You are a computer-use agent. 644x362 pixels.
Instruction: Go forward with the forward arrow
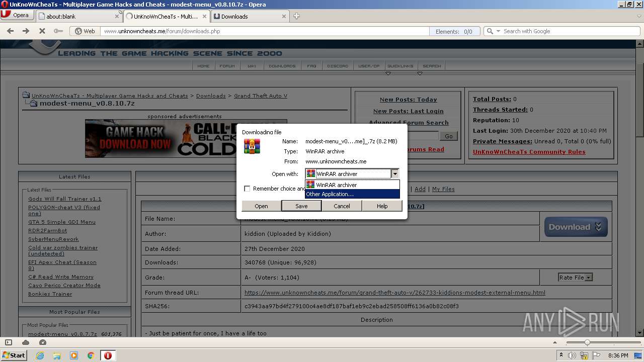[x=26, y=31]
